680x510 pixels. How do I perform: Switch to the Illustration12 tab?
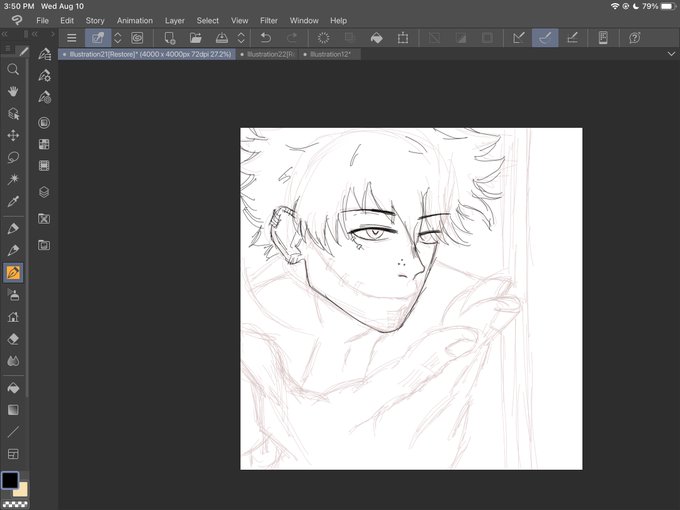[x=330, y=54]
